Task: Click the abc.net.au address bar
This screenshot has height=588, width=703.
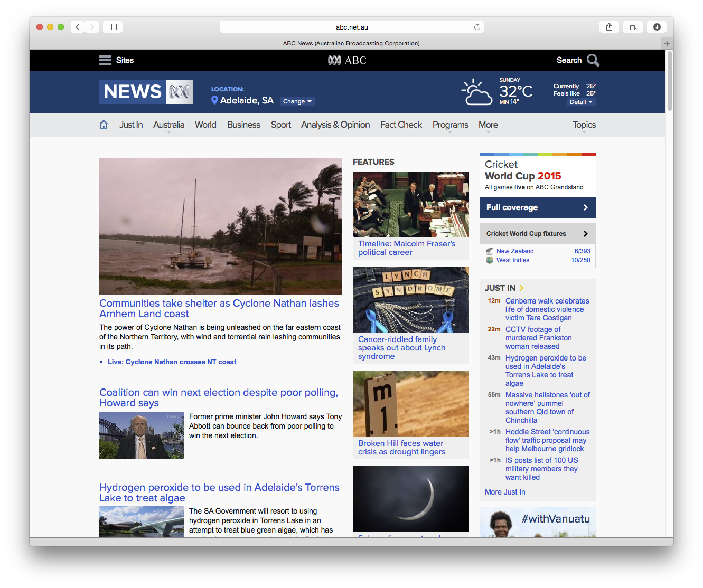Action: pyautogui.click(x=352, y=27)
